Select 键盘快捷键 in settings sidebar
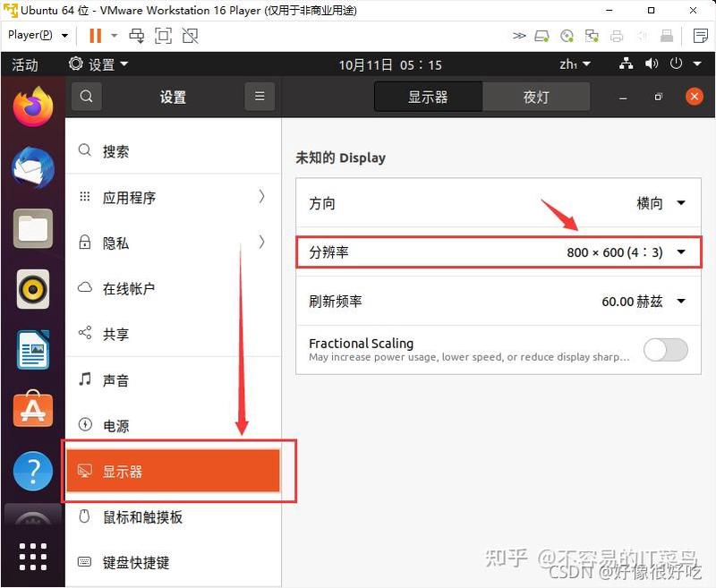 coord(174,562)
